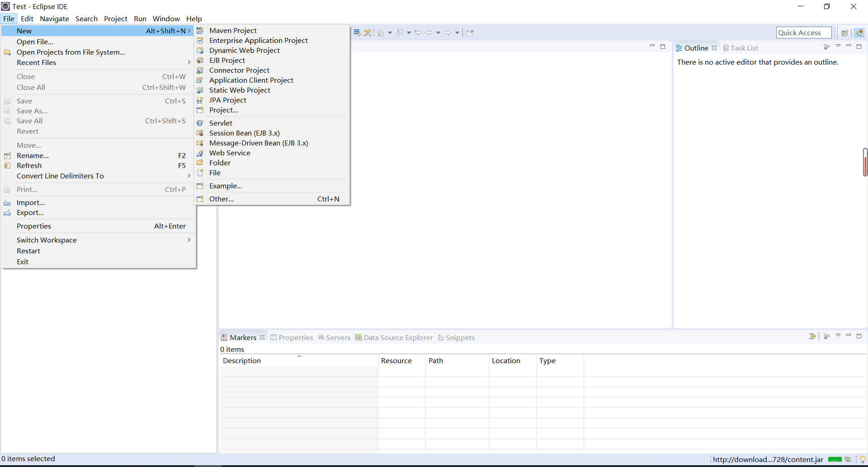The image size is (868, 467).
Task: Focus the Quick Access search field
Action: [x=804, y=33]
